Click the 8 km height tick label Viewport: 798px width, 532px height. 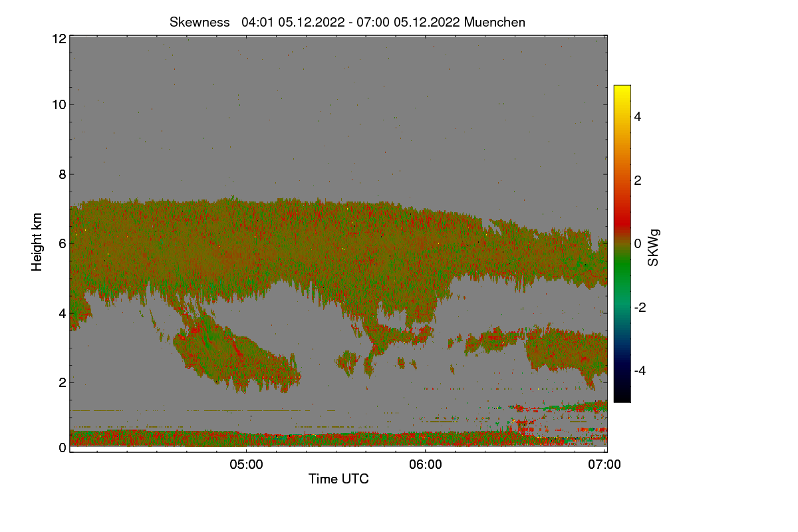pyautogui.click(x=62, y=174)
